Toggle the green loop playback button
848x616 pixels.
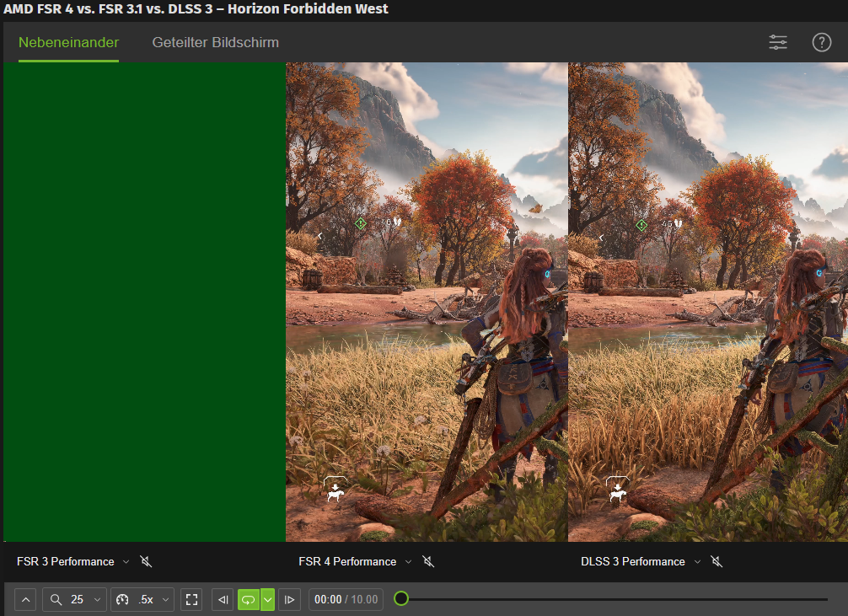pyautogui.click(x=249, y=599)
